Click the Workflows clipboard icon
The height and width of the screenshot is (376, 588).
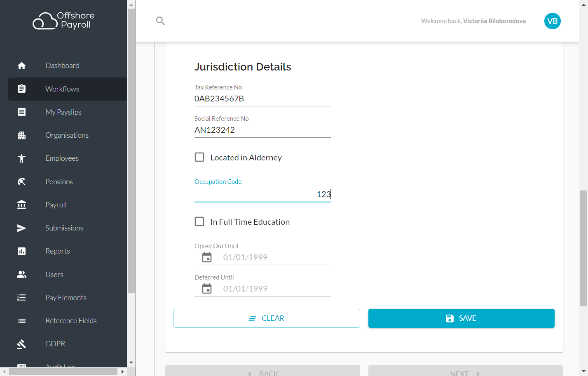(x=21, y=89)
